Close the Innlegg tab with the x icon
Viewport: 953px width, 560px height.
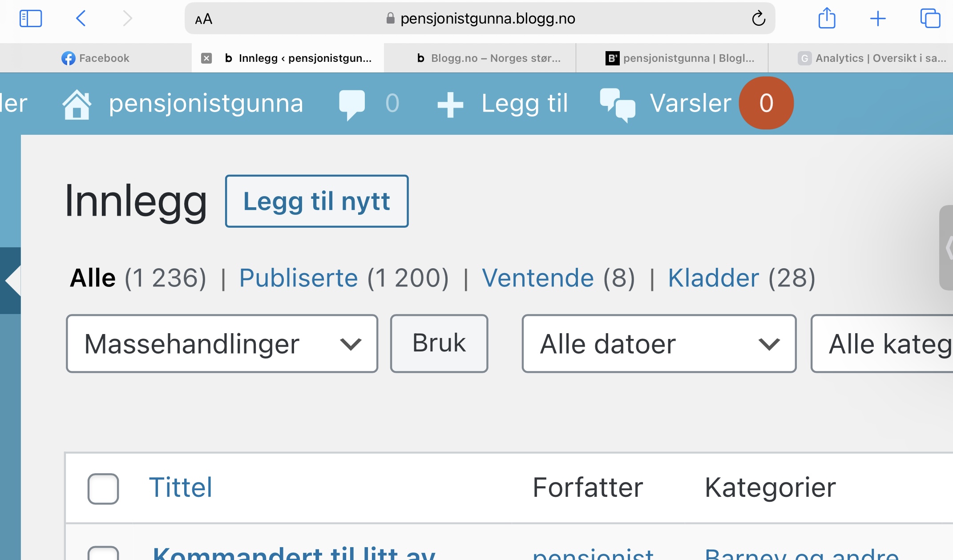pos(206,58)
